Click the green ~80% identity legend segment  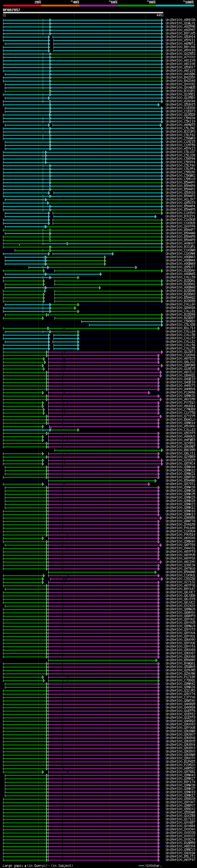[x=137, y=6]
